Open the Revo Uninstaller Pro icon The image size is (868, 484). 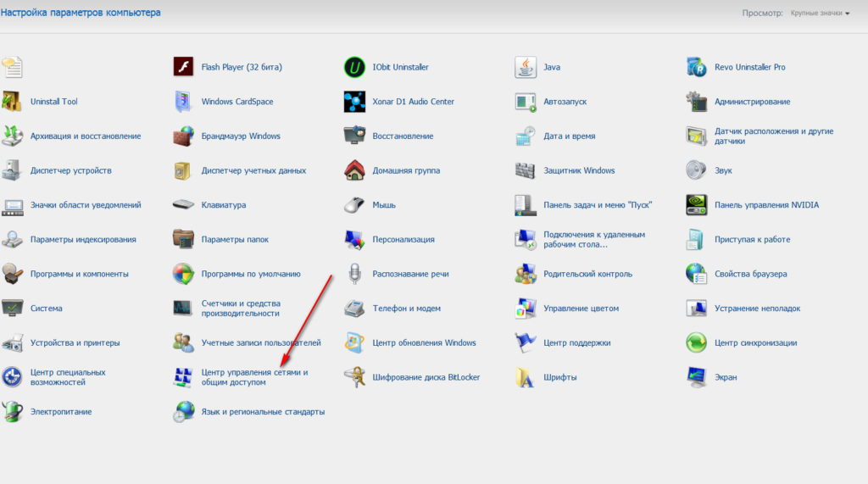click(x=697, y=67)
